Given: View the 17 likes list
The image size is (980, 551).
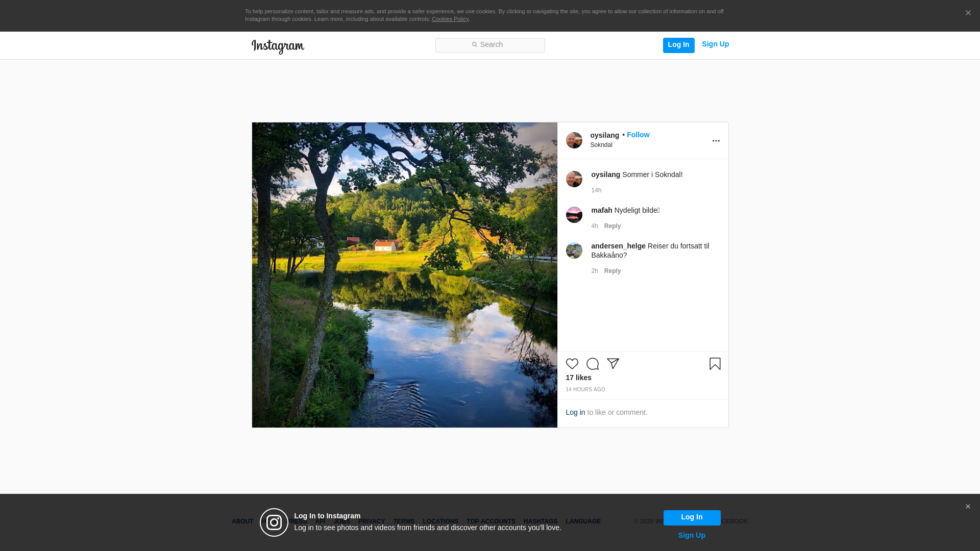Looking at the screenshot, I should click(x=578, y=378).
